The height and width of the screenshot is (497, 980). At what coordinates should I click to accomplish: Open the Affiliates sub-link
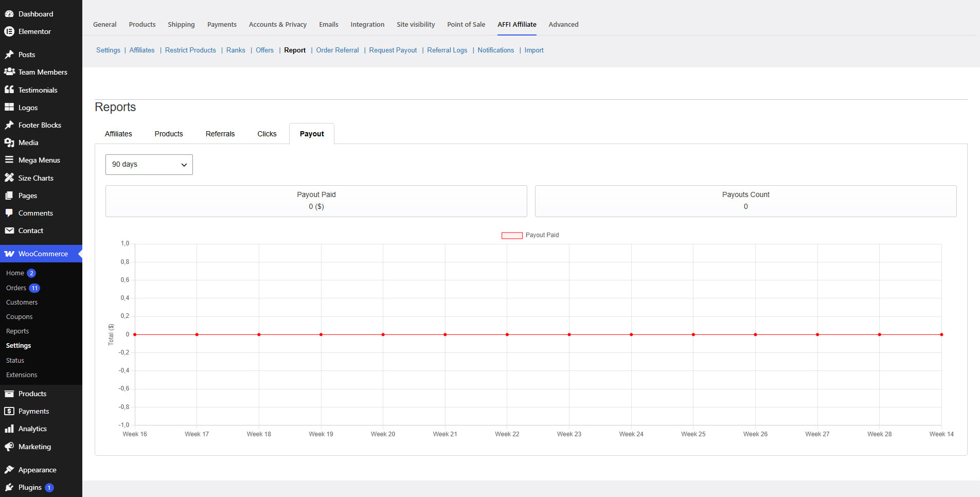pyautogui.click(x=142, y=50)
